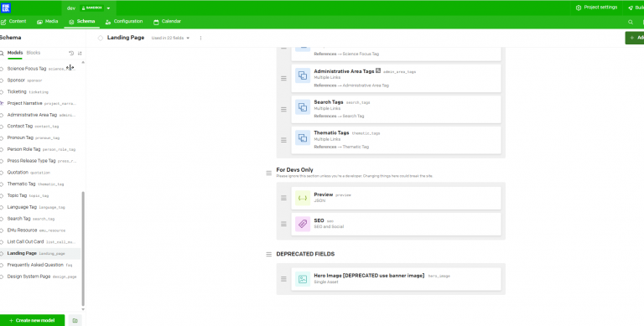This screenshot has width=644, height=326.
Task: Open the Pronoun Tag model
Action: [40, 137]
